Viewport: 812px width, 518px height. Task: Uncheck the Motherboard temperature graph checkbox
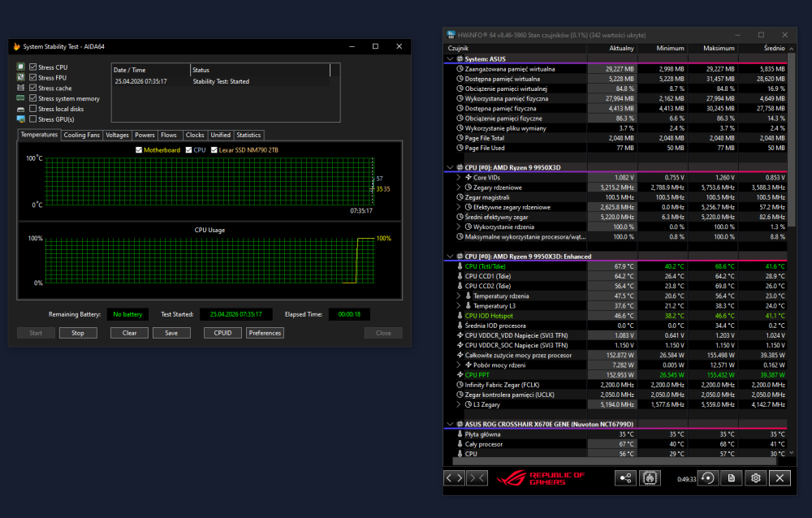[x=139, y=149]
